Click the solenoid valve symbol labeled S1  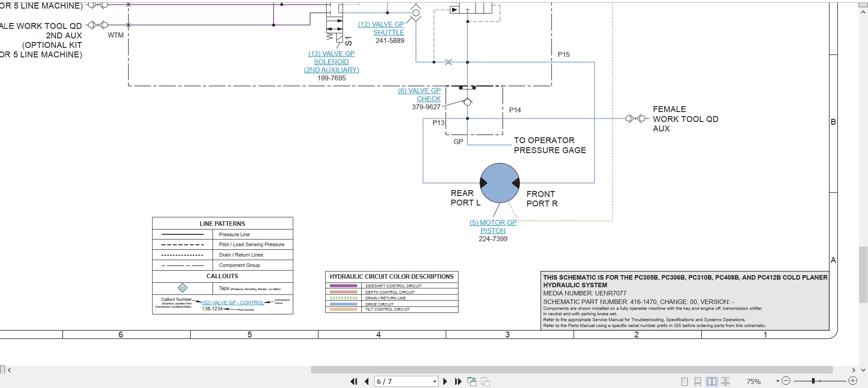(335, 23)
